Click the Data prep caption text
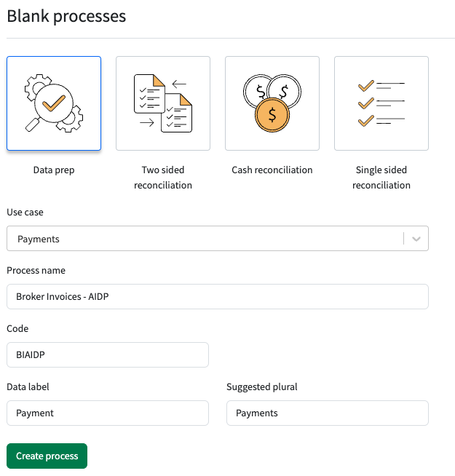The image size is (455, 476). [x=54, y=170]
